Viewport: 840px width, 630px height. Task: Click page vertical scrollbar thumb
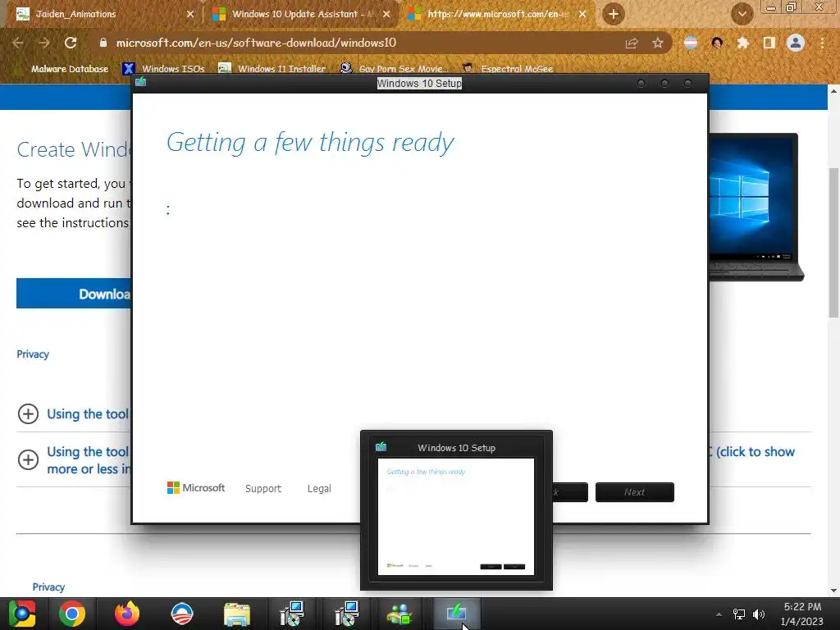[x=833, y=243]
